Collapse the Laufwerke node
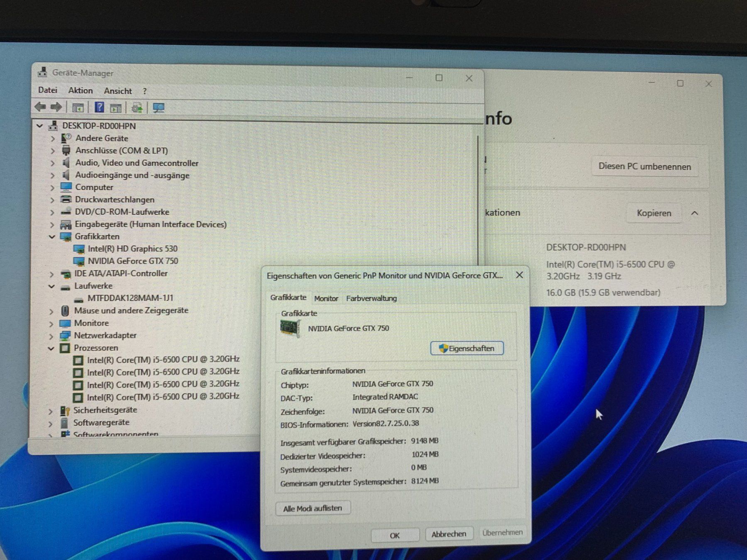 (52, 286)
